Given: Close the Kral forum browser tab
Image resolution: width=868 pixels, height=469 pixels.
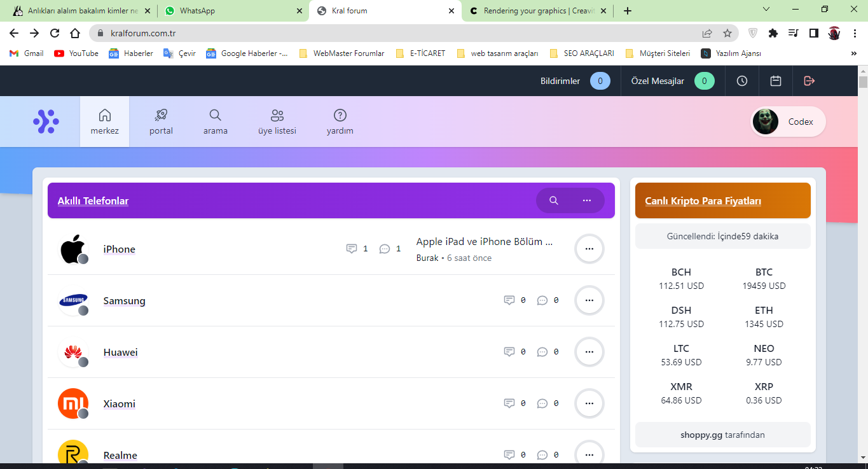Looking at the screenshot, I should click(x=451, y=11).
